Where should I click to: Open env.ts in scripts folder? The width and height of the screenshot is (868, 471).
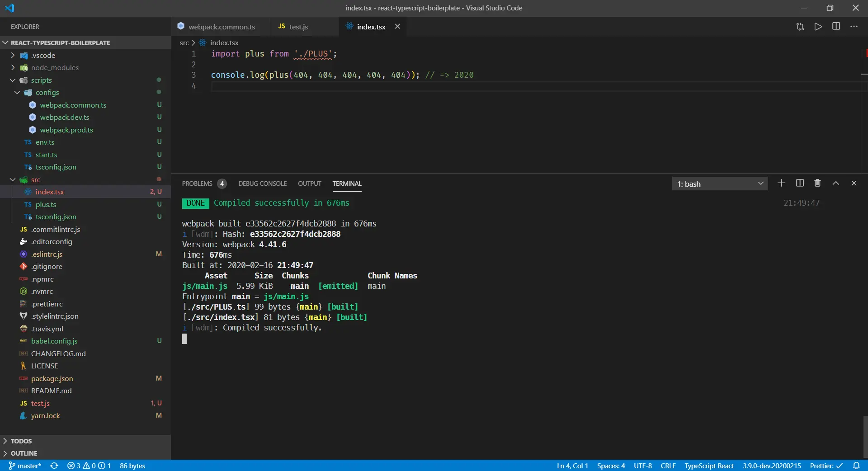click(85, 142)
